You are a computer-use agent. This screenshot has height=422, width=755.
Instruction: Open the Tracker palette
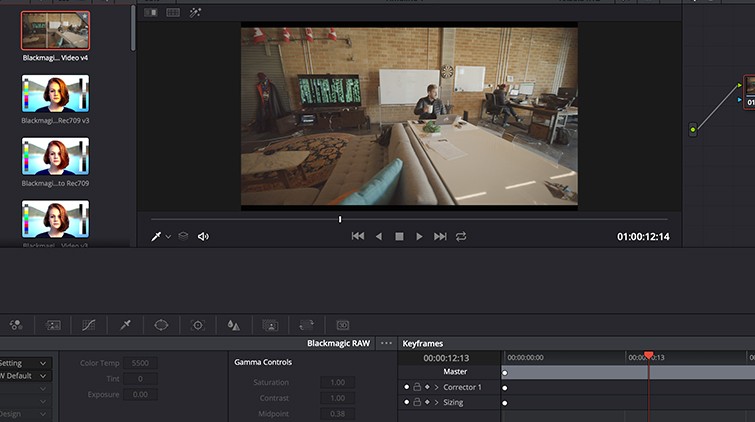coord(197,325)
